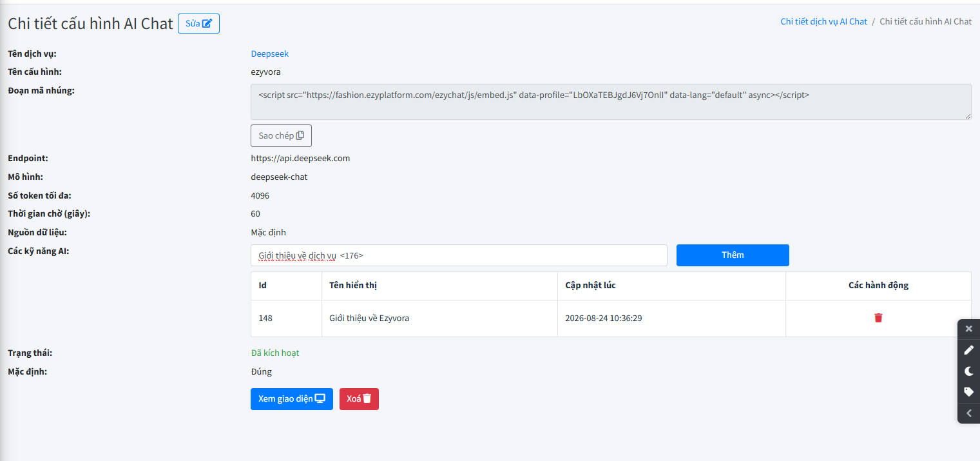Click the deepseek-chat model value
This screenshot has width=980, height=461.
click(x=279, y=177)
